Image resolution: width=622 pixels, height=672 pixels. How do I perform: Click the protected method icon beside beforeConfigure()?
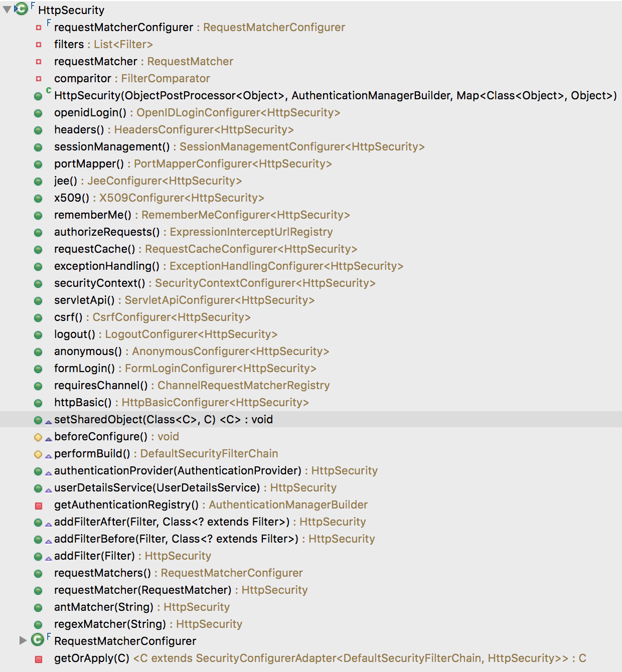38,436
